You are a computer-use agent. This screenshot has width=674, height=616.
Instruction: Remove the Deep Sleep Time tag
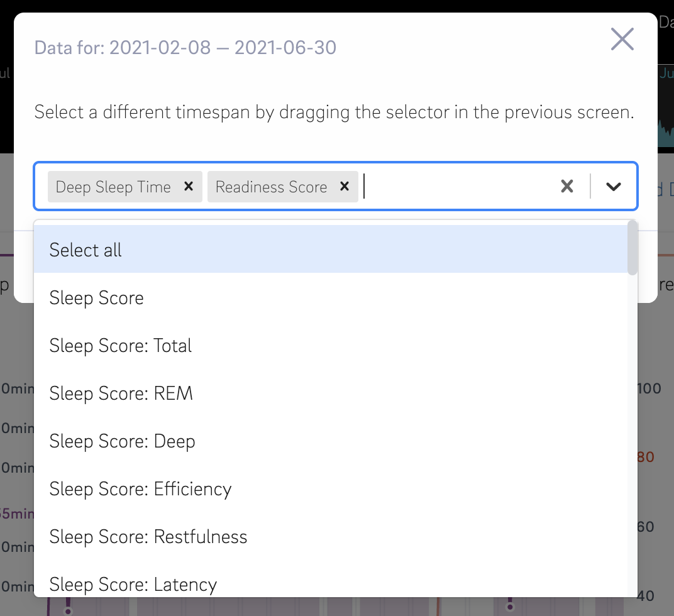click(188, 187)
